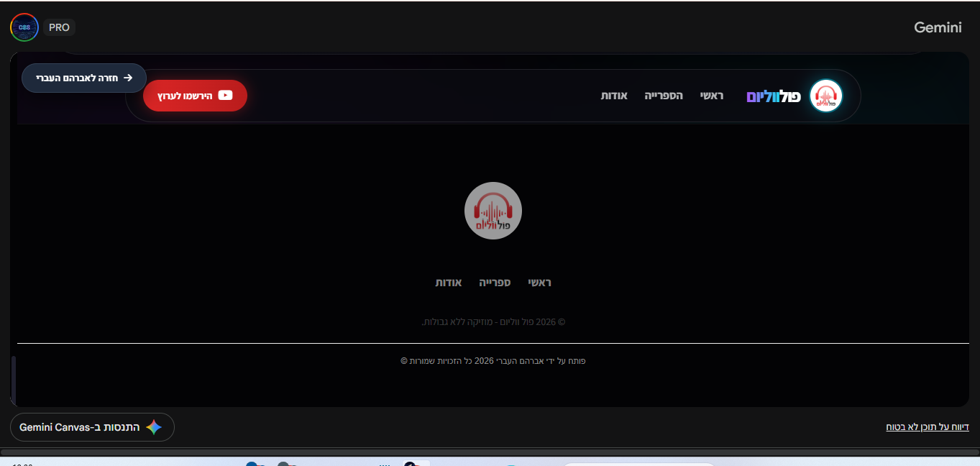
Task: Open 'אודות' in the top navigation bar
Action: [614, 96]
